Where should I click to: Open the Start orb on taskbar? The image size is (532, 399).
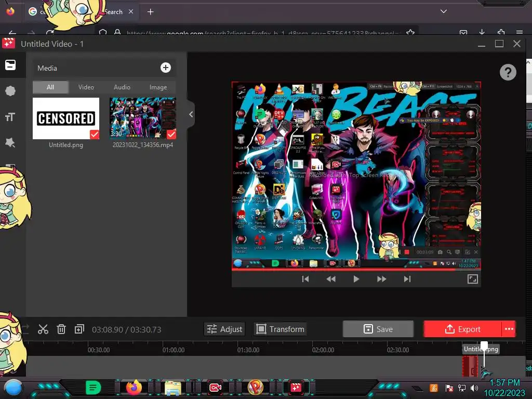tap(13, 388)
